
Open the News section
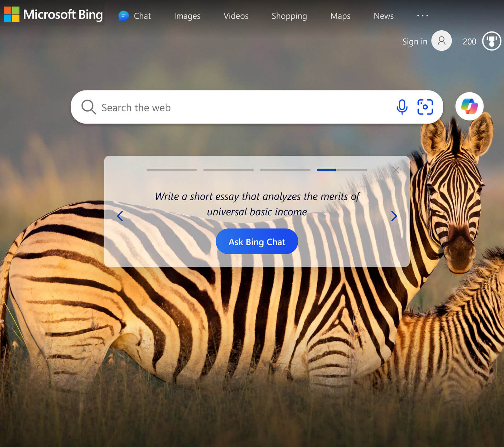click(383, 16)
